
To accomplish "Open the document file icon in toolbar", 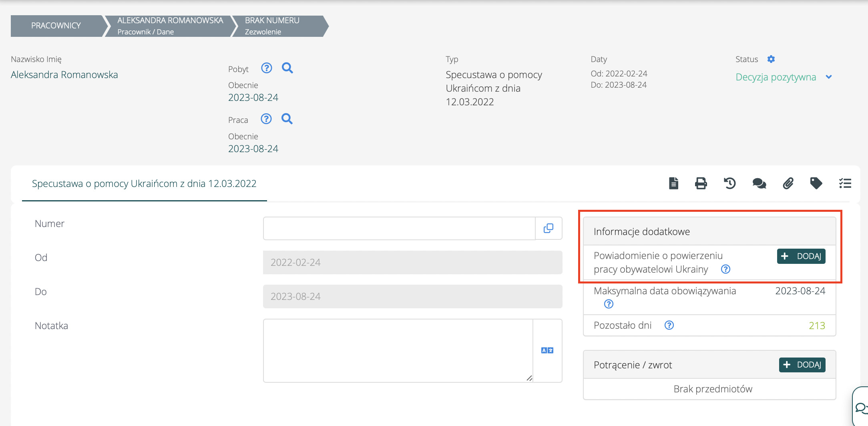I will 673,183.
